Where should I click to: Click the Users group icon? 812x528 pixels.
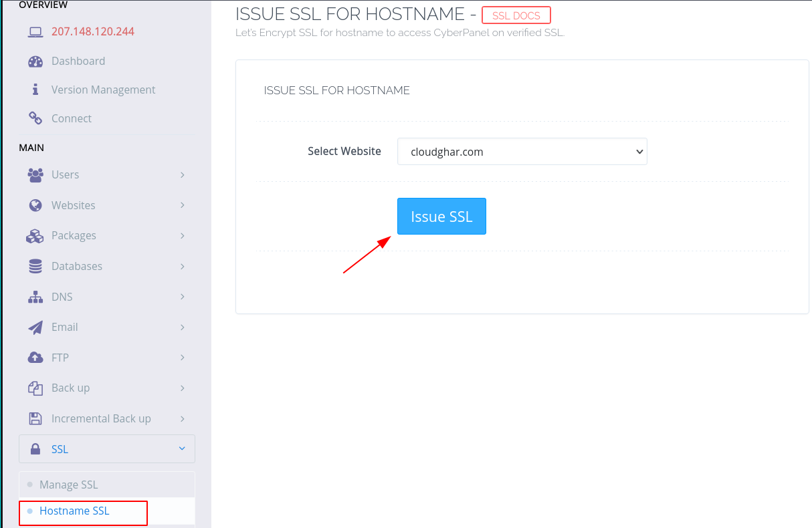click(x=35, y=174)
